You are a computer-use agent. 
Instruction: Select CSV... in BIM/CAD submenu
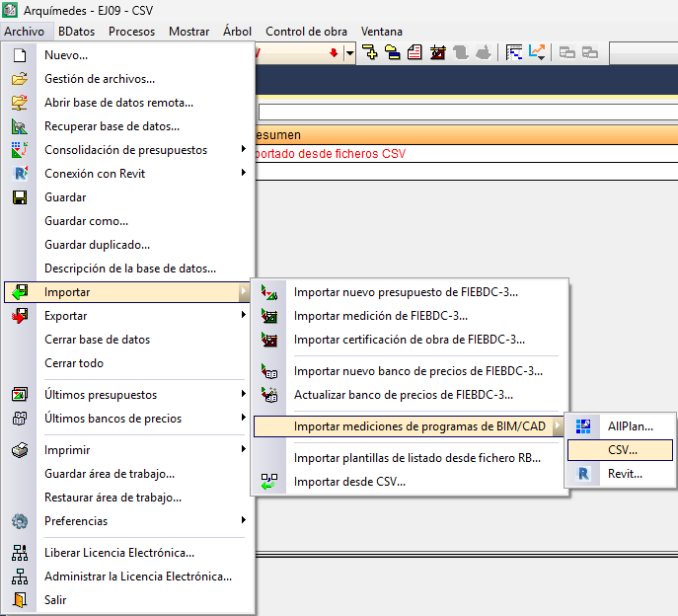620,450
